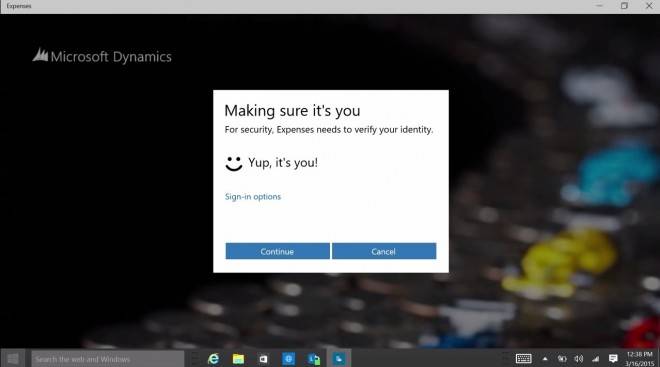Open the Action Center notifications icon
Image resolution: width=660 pixels, height=367 pixels.
[x=613, y=359]
